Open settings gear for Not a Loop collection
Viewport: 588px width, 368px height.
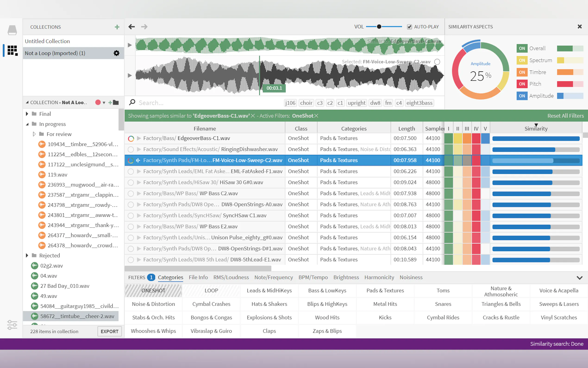coord(116,53)
